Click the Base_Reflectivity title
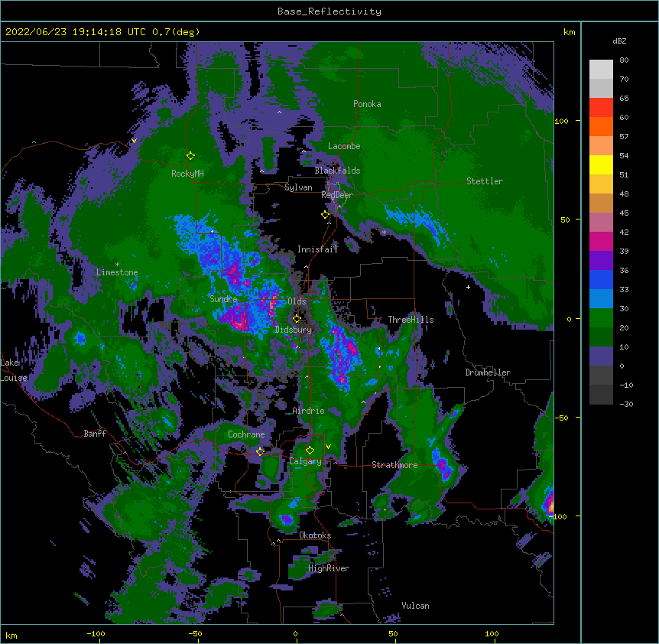The image size is (659, 644). tap(329, 11)
